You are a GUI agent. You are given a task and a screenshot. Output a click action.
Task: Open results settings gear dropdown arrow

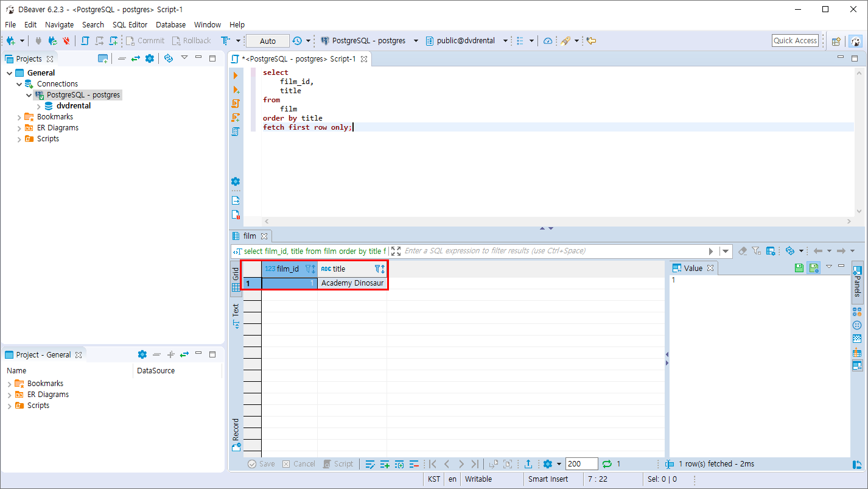click(559, 464)
